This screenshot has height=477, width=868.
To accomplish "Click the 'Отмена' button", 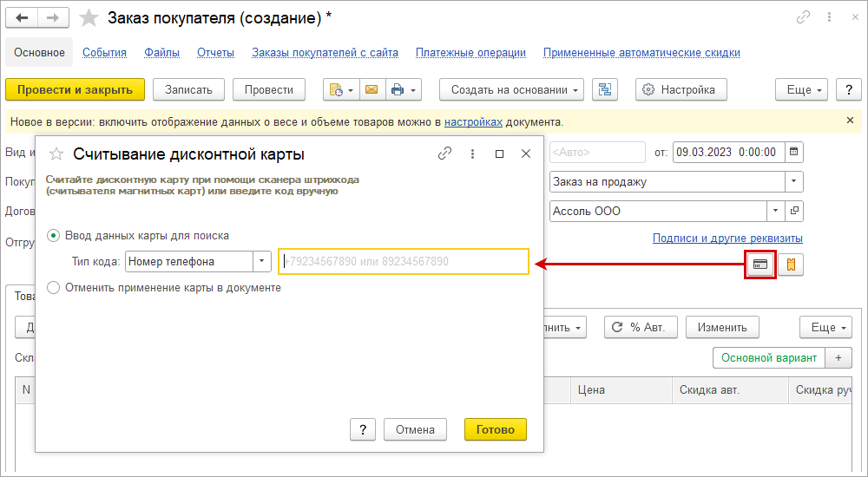I will 414,429.
